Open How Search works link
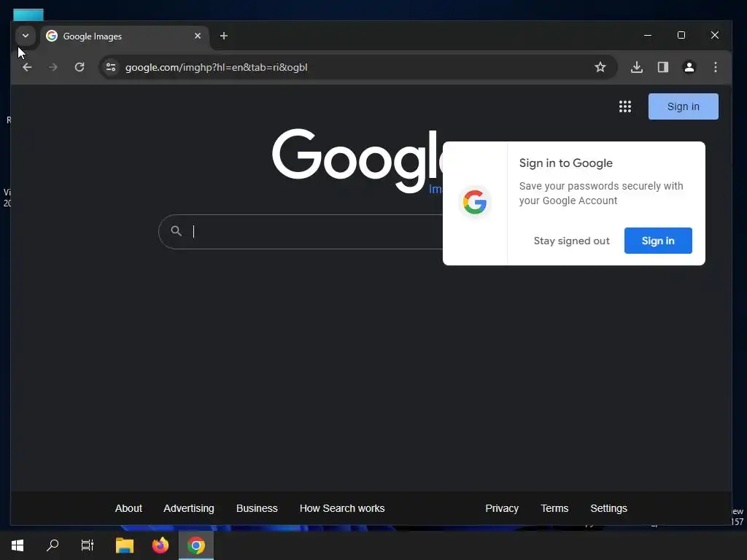747x560 pixels. tap(342, 508)
